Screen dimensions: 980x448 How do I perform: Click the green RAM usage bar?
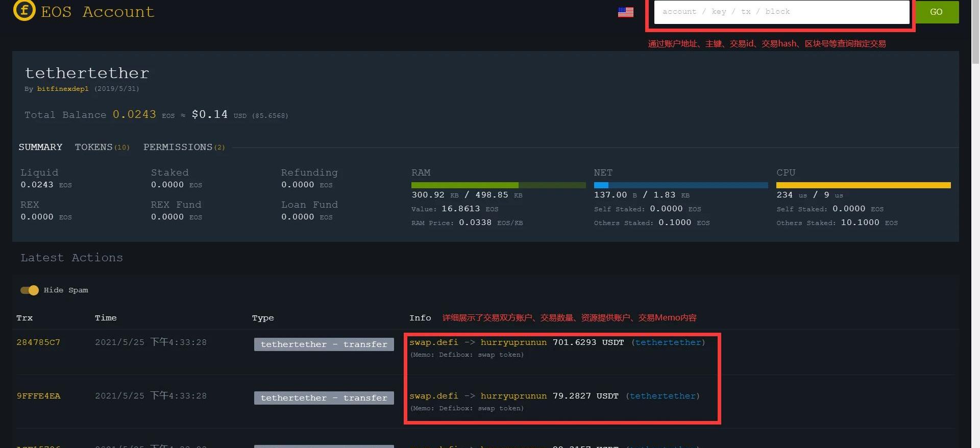[x=498, y=185]
